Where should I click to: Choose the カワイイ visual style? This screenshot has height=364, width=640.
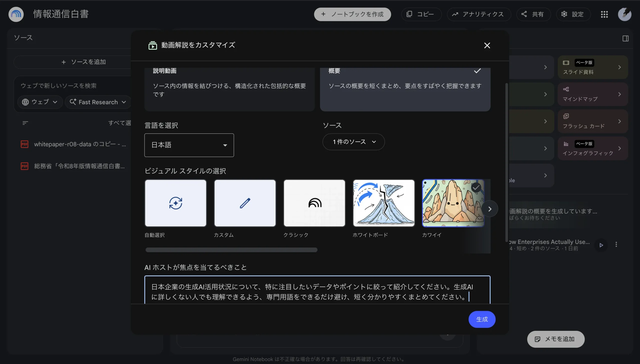coord(453,203)
